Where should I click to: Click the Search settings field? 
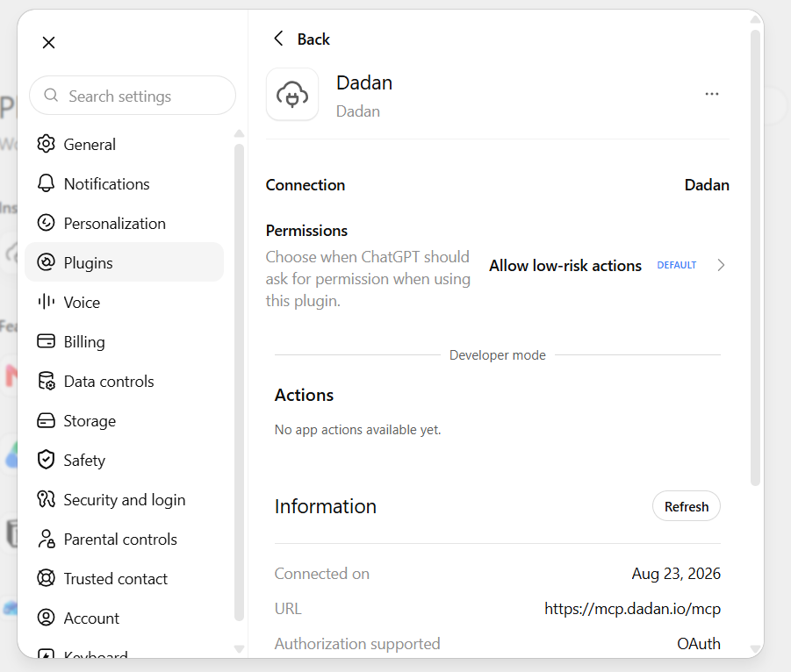pos(133,96)
